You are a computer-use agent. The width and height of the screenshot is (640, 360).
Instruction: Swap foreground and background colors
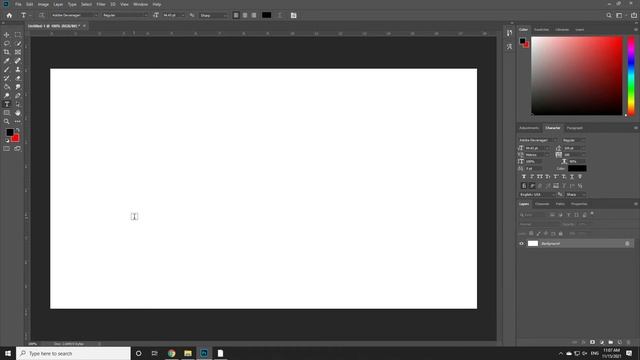coord(18,130)
